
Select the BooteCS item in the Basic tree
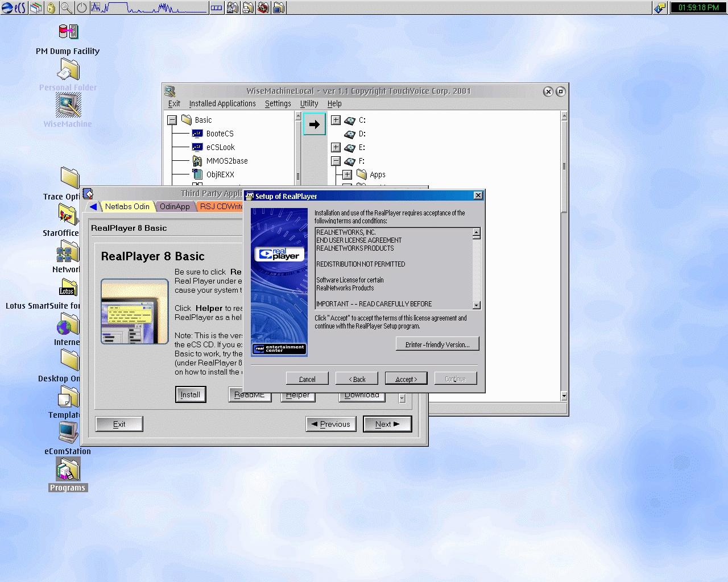[221, 134]
